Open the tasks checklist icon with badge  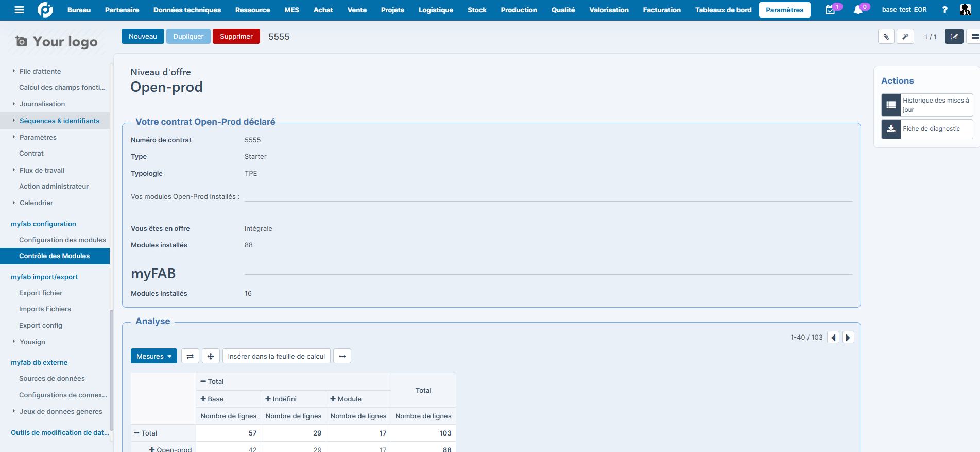(830, 10)
